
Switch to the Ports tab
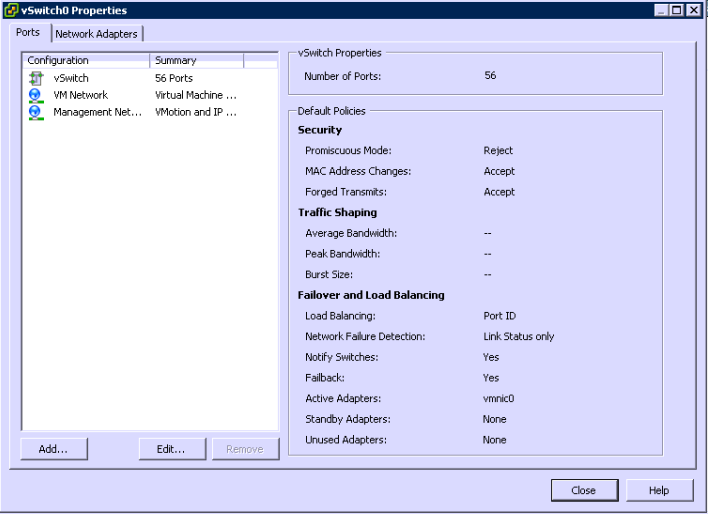coord(28,33)
